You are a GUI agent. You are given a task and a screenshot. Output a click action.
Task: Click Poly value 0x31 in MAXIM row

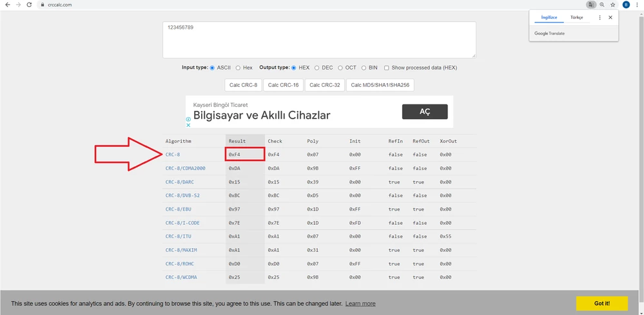pos(313,250)
